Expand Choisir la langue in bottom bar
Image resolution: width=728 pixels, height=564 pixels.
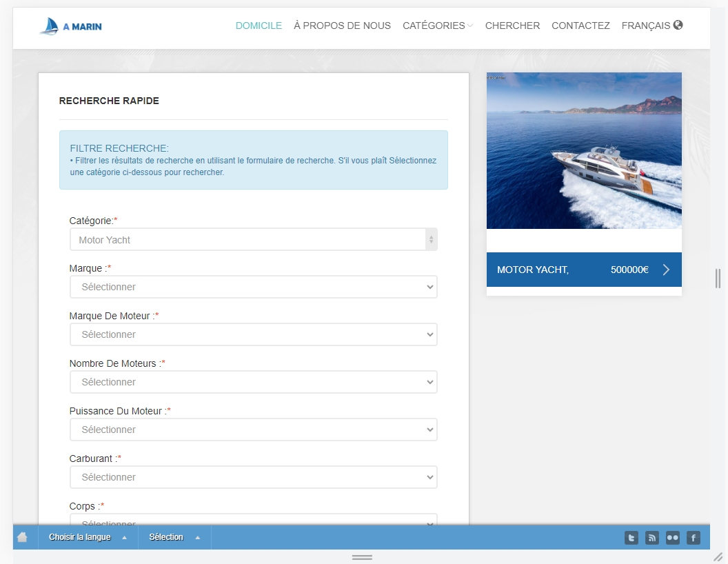[88, 537]
